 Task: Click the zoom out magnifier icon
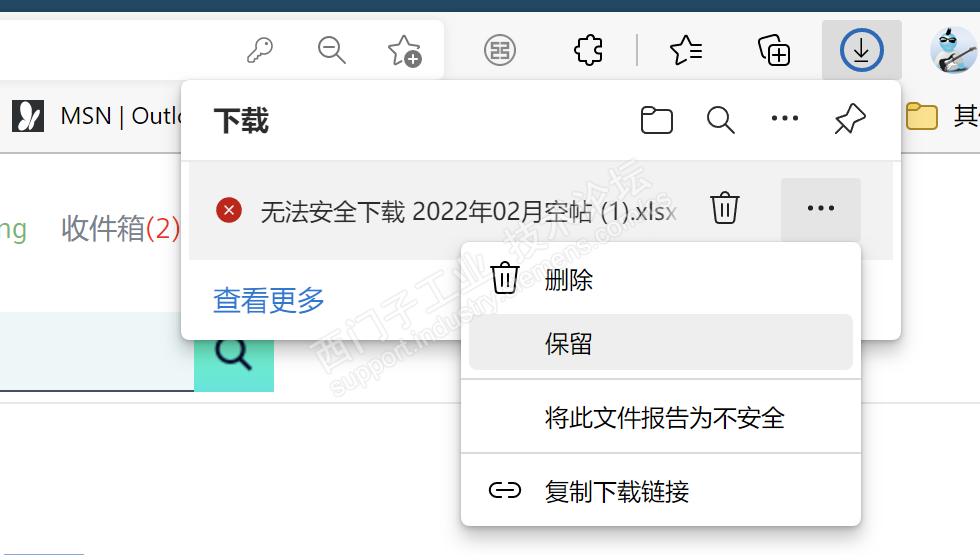pyautogui.click(x=331, y=50)
